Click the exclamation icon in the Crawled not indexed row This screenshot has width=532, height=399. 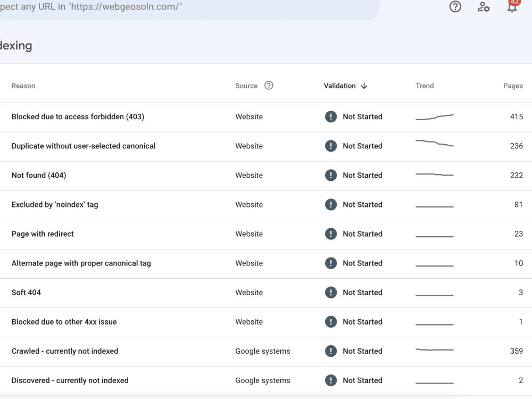point(331,351)
